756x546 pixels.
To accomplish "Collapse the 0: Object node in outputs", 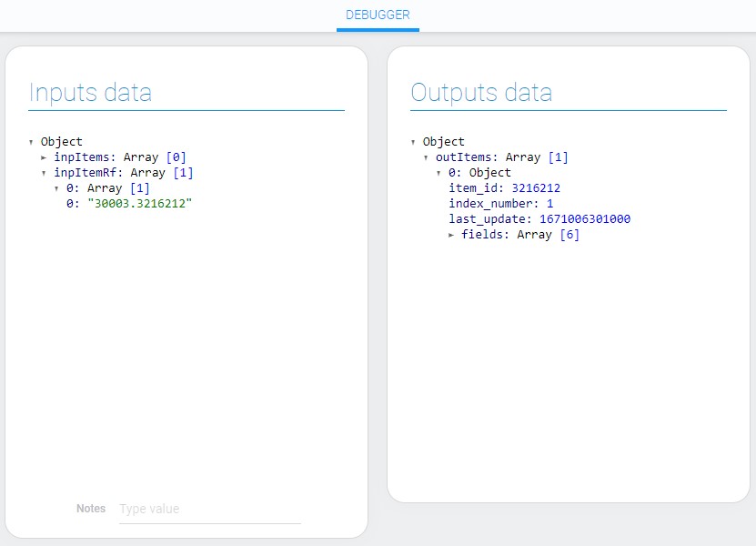I will [x=438, y=173].
